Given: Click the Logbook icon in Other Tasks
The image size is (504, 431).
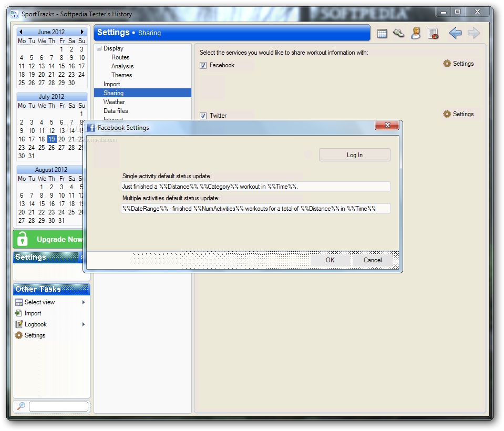Looking at the screenshot, I should [x=19, y=324].
